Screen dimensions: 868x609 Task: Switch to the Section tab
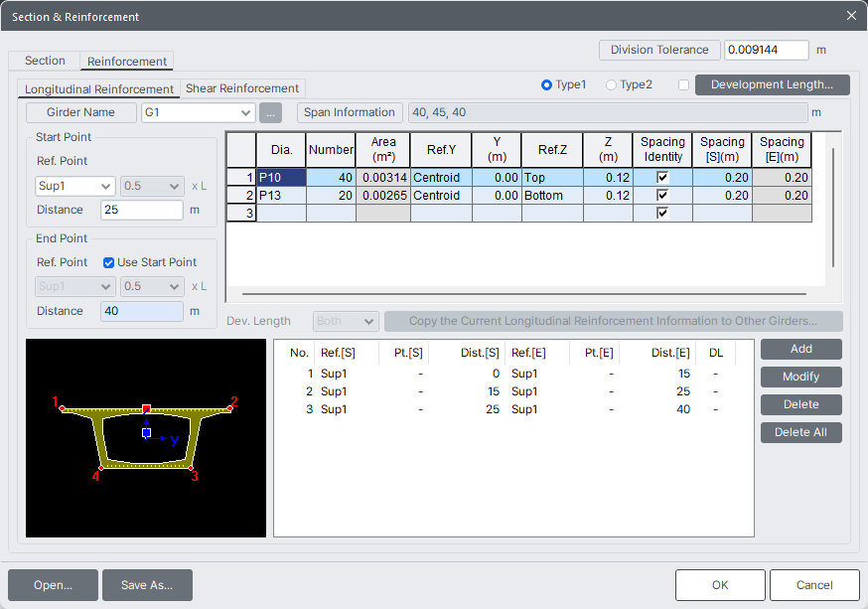(x=45, y=61)
